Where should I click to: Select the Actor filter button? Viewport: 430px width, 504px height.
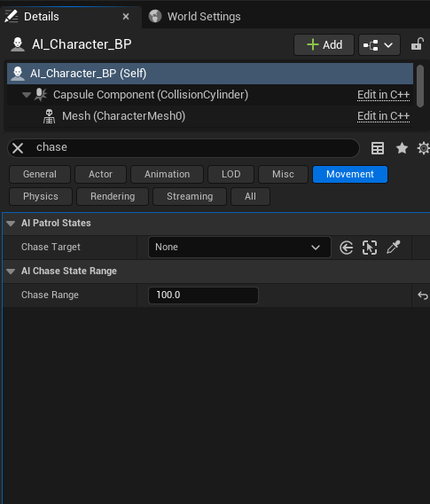tap(100, 174)
